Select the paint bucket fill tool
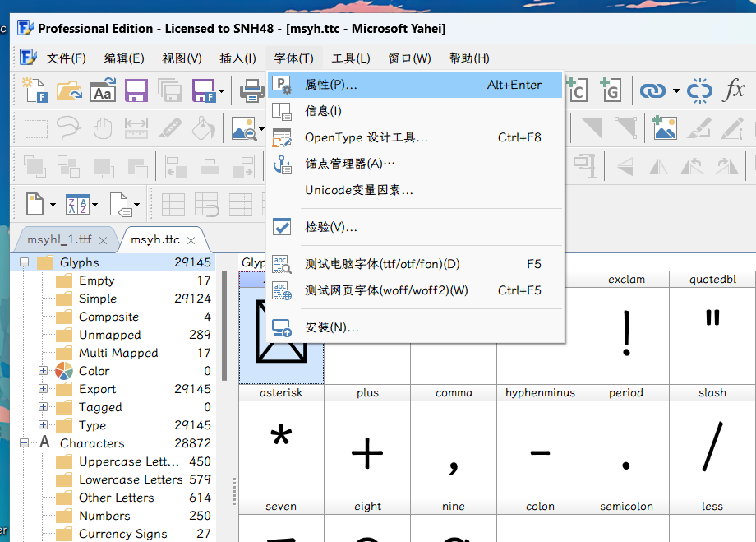The image size is (756, 542). 204,128
